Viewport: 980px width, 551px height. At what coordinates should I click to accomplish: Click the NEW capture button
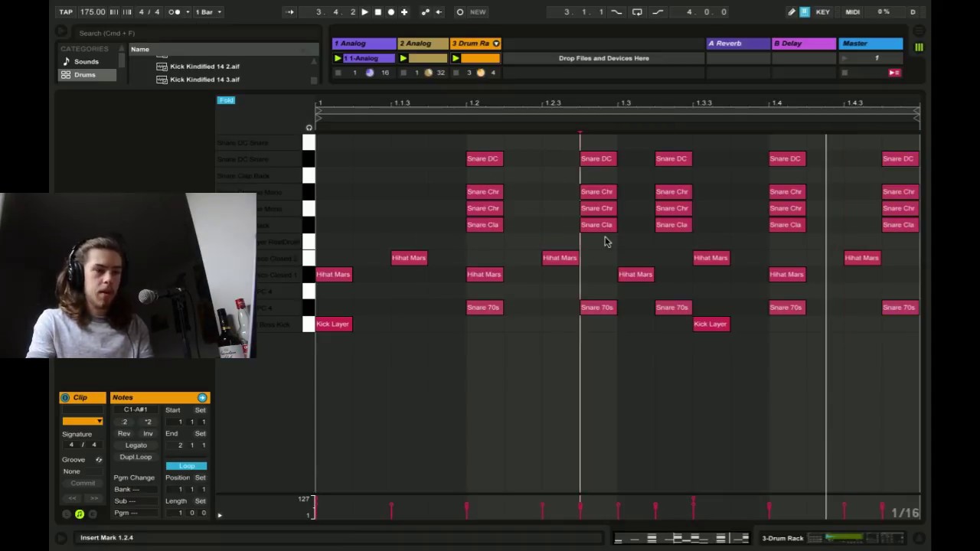point(478,11)
